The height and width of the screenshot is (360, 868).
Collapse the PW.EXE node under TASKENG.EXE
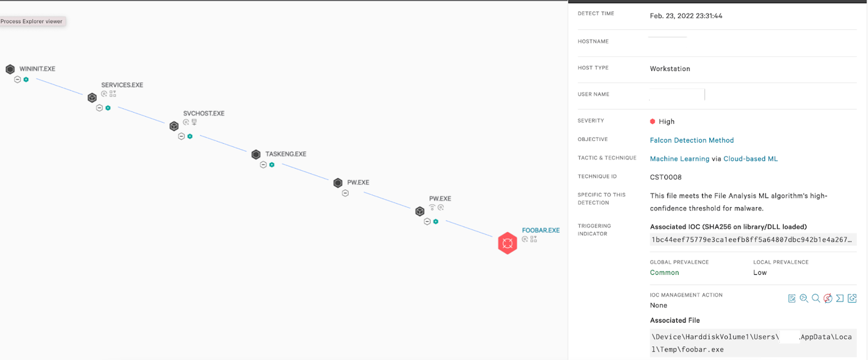coord(345,193)
